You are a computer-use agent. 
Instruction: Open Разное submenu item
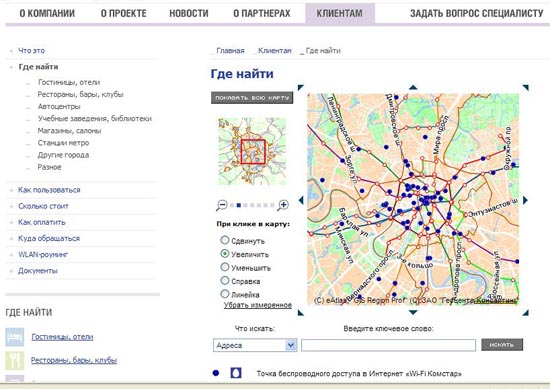point(49,167)
